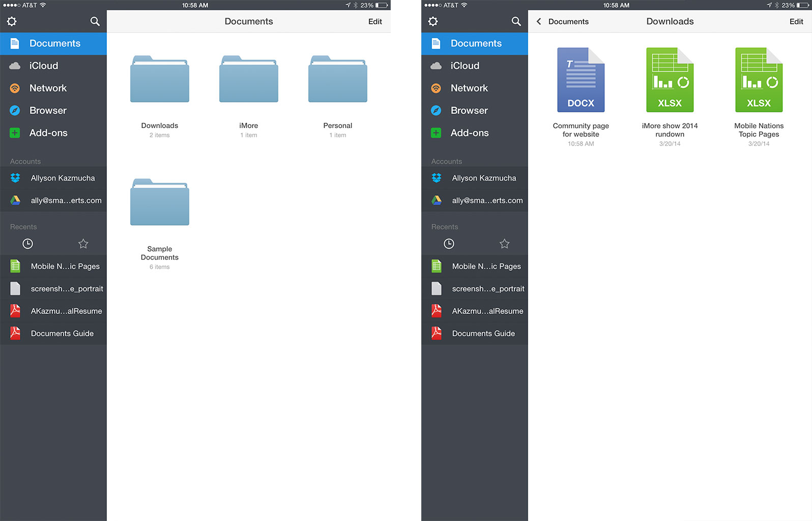Open recent Documents Guide, right screen
Viewport: 812px width, 521px height.
[475, 333]
